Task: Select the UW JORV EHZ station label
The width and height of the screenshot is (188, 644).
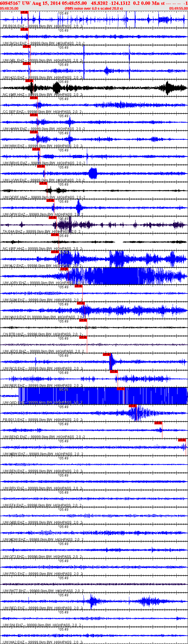Action: (x=14, y=283)
